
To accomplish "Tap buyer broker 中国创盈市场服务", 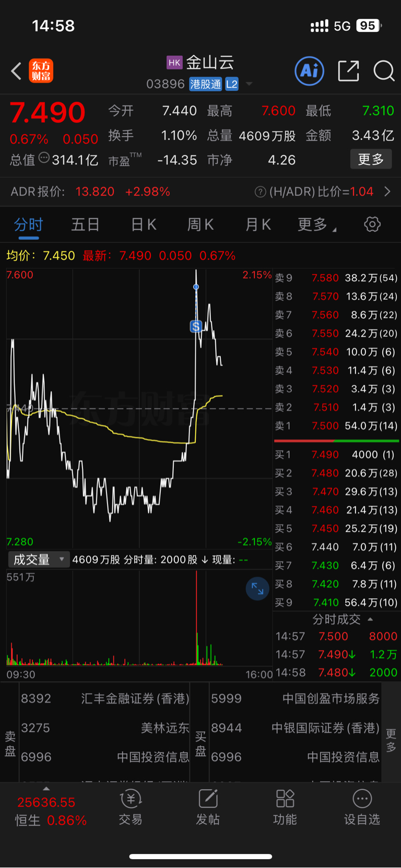I will (295, 699).
